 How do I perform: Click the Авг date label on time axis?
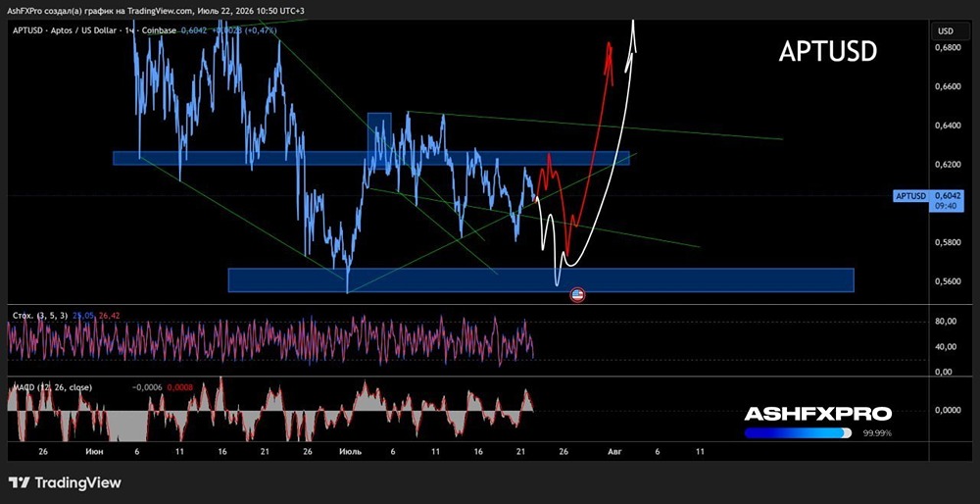(x=614, y=451)
